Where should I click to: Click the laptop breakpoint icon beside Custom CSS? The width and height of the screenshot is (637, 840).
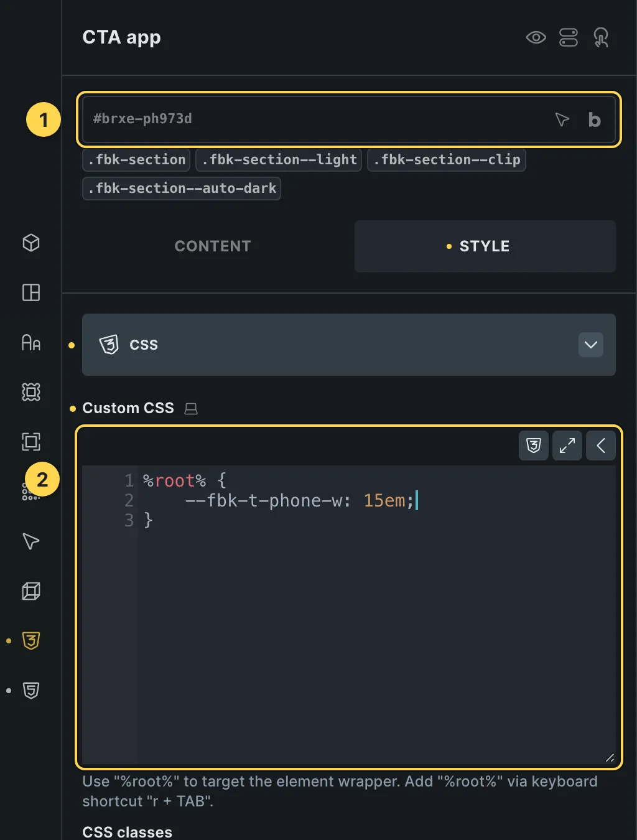tap(191, 409)
